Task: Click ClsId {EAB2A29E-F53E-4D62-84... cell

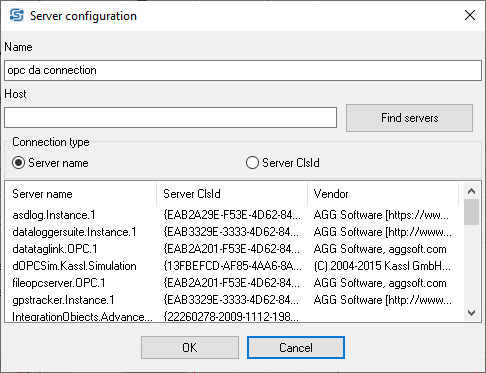Action: pyautogui.click(x=232, y=215)
